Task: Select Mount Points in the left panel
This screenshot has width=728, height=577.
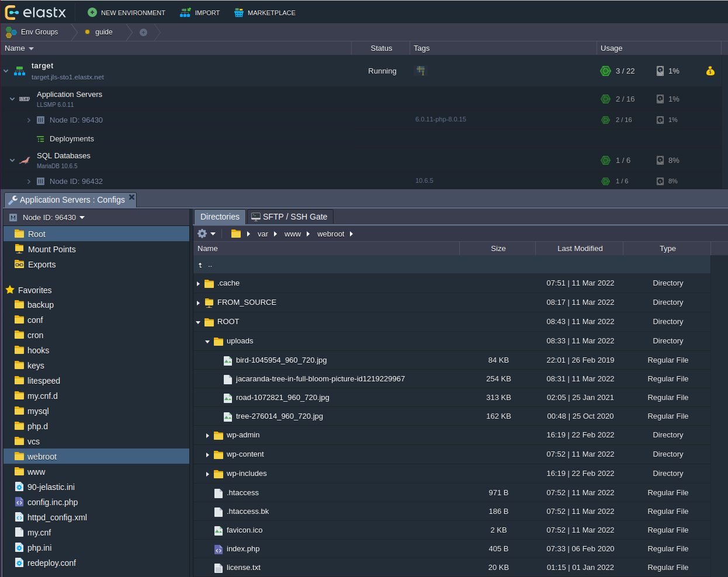Action: pyautogui.click(x=51, y=249)
